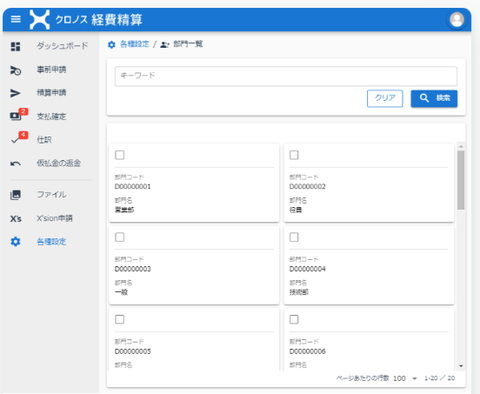This screenshot has width=480, height=394.
Task: Click the 1-20 / 20 pagination text
Action: tap(439, 378)
